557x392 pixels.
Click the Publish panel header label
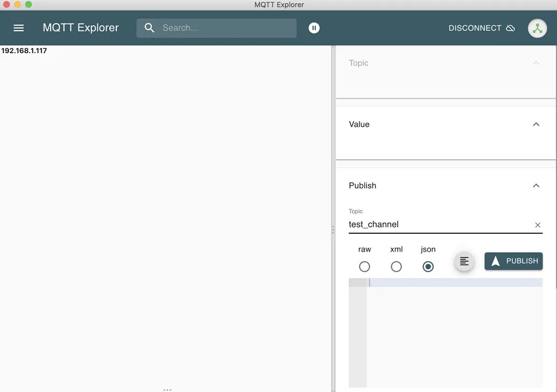tap(362, 186)
